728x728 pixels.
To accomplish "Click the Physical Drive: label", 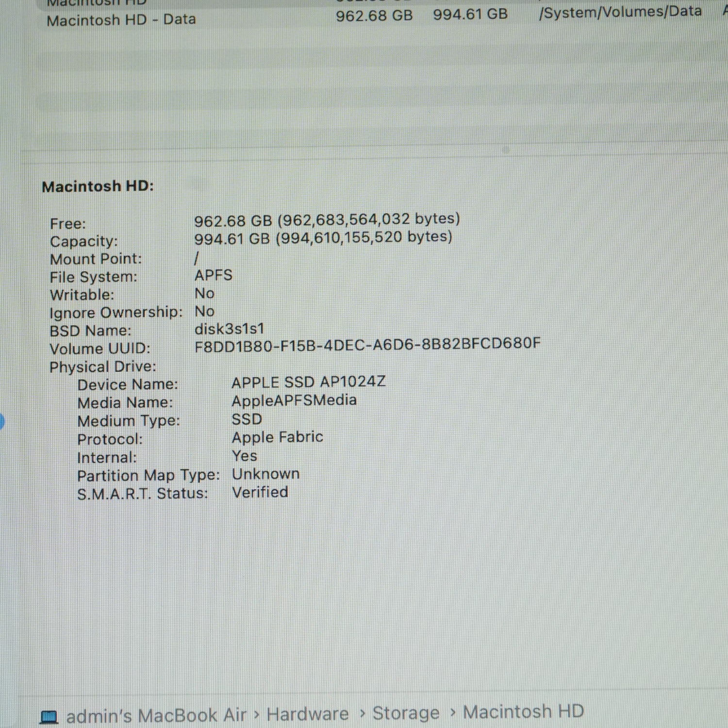I will point(103,367).
